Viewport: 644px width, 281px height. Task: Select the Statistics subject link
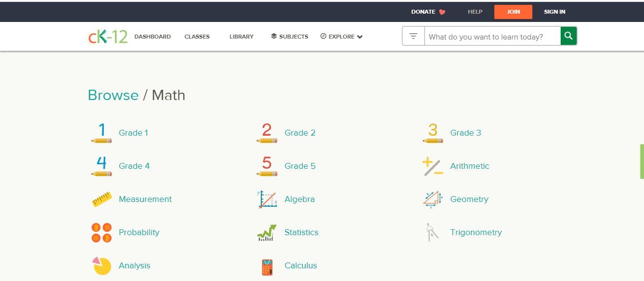point(301,232)
